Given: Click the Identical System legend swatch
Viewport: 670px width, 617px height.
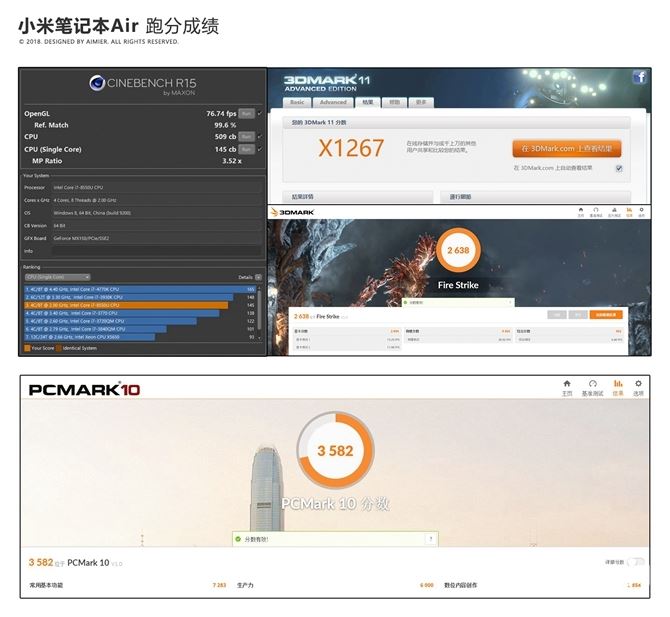Looking at the screenshot, I should pos(59,348).
